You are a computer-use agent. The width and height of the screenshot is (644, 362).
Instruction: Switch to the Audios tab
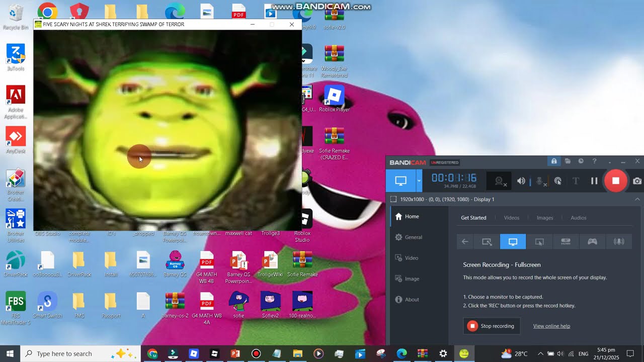pos(579,218)
